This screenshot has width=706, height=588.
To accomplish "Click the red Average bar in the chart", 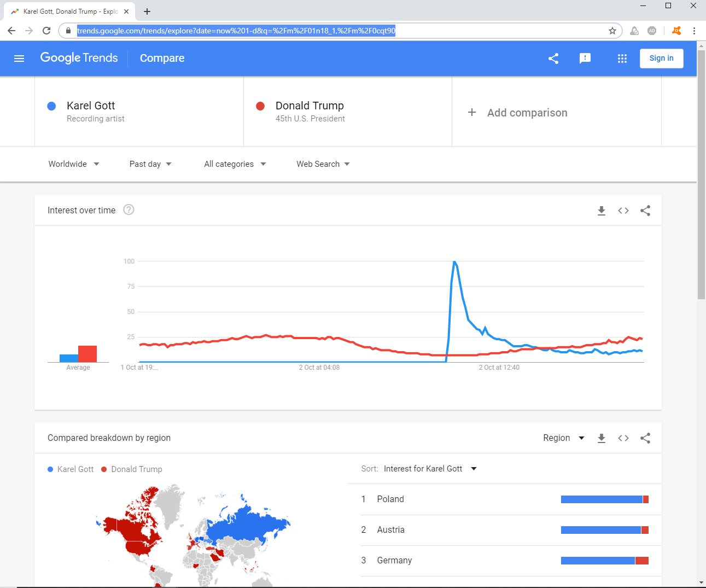I will 87,354.
